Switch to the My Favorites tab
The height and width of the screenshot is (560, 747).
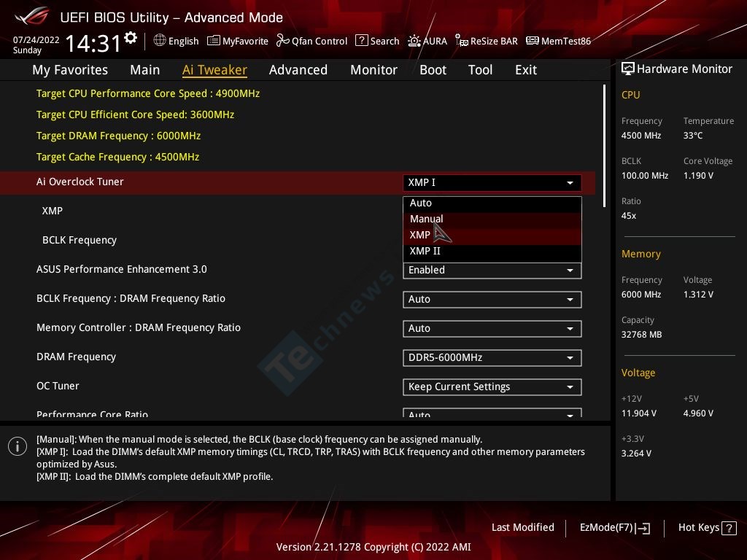point(70,70)
